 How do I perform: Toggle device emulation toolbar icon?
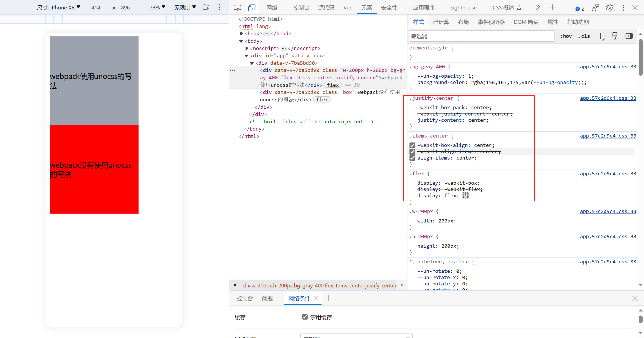pyautogui.click(x=251, y=8)
